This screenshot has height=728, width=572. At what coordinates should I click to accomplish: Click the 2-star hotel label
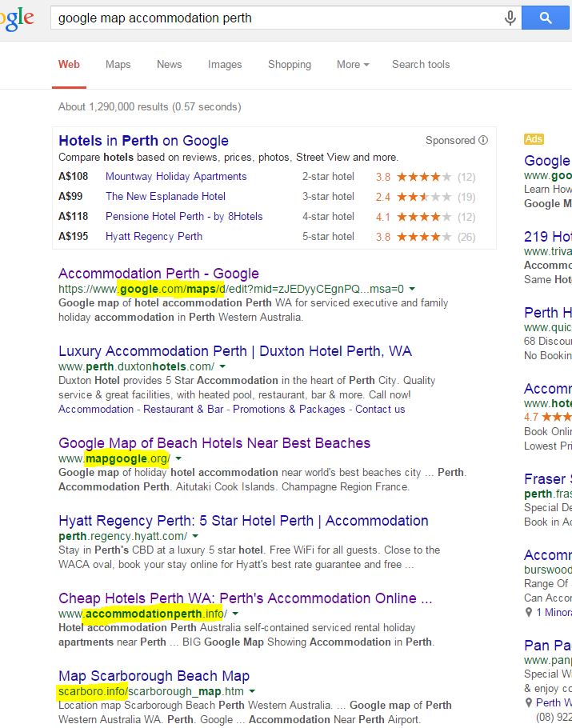(328, 177)
